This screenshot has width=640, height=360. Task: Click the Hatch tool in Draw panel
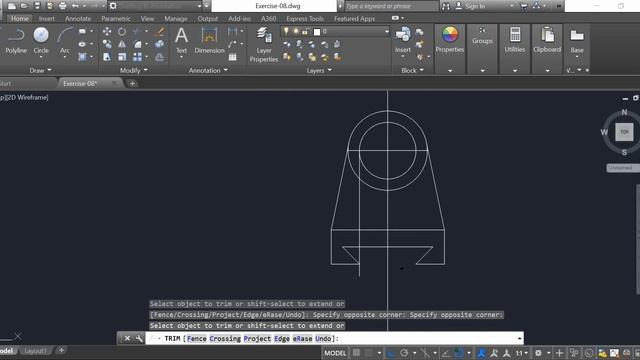click(82, 57)
